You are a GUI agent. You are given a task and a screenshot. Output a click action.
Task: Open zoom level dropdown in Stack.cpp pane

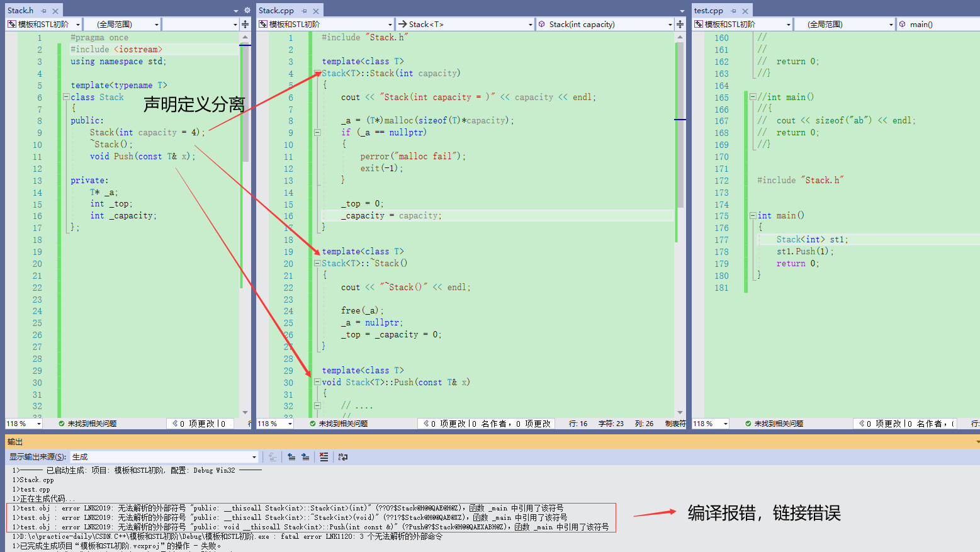tap(290, 424)
